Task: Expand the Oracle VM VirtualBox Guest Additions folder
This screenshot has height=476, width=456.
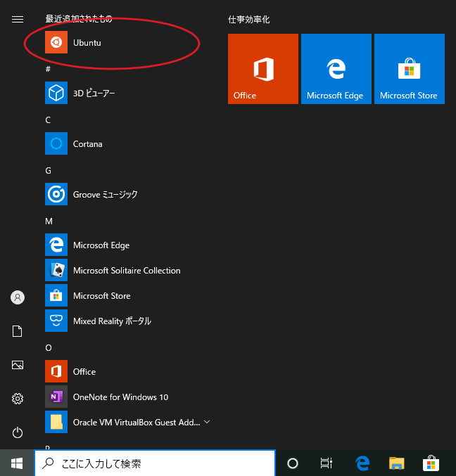Action: point(207,423)
